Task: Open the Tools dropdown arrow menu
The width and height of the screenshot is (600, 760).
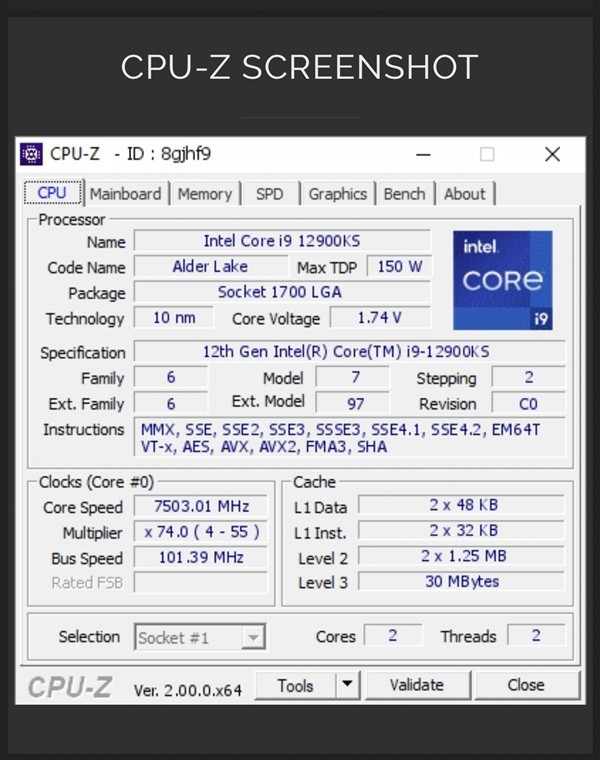Action: (x=346, y=685)
